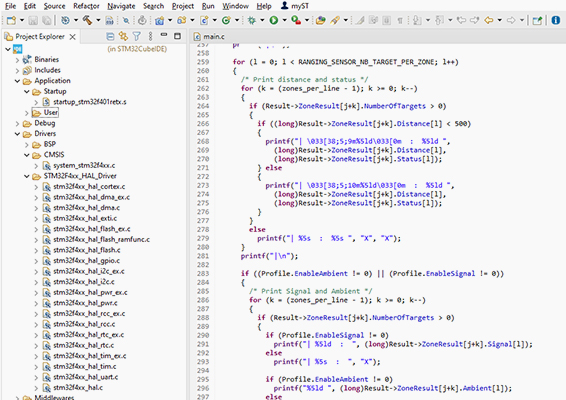Open the Project menu
Image resolution: width=566 pixels, height=400 pixels.
[x=183, y=6]
